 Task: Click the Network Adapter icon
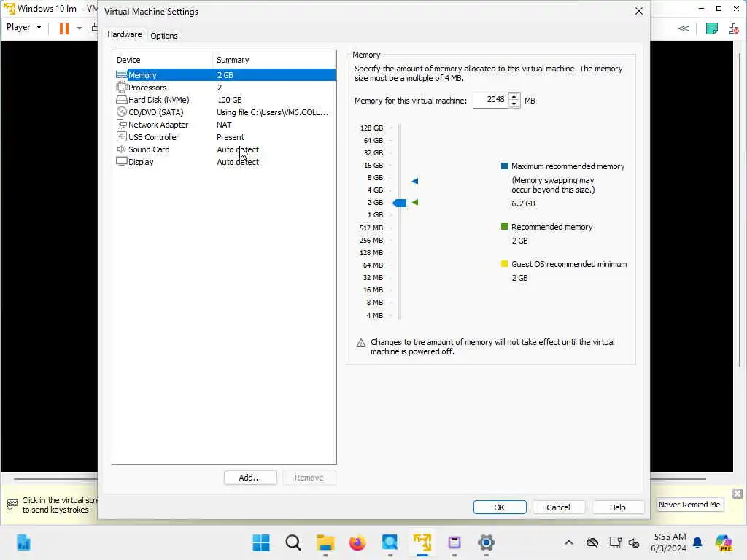click(x=122, y=124)
